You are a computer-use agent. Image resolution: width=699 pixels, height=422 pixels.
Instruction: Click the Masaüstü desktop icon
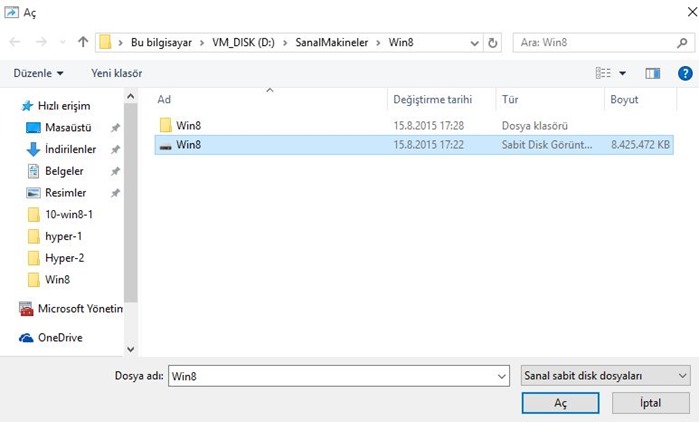point(33,128)
